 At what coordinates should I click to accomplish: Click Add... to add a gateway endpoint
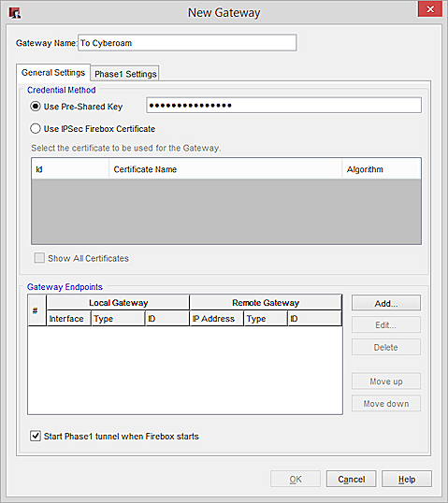[386, 303]
